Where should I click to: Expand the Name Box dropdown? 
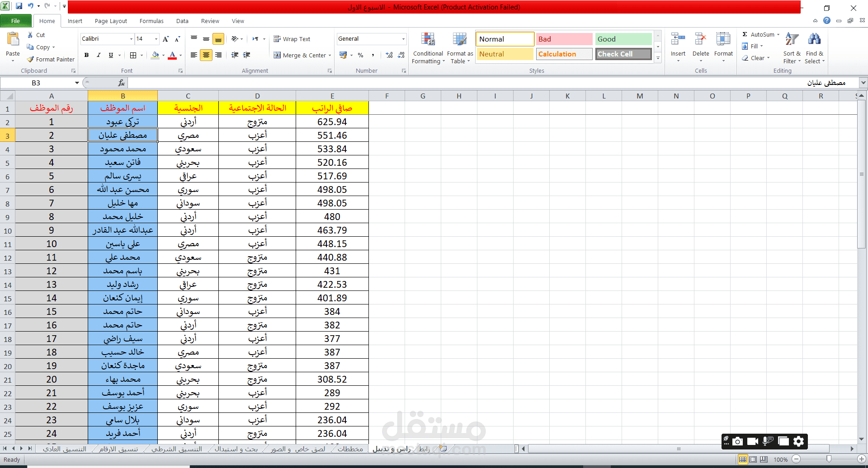click(77, 83)
